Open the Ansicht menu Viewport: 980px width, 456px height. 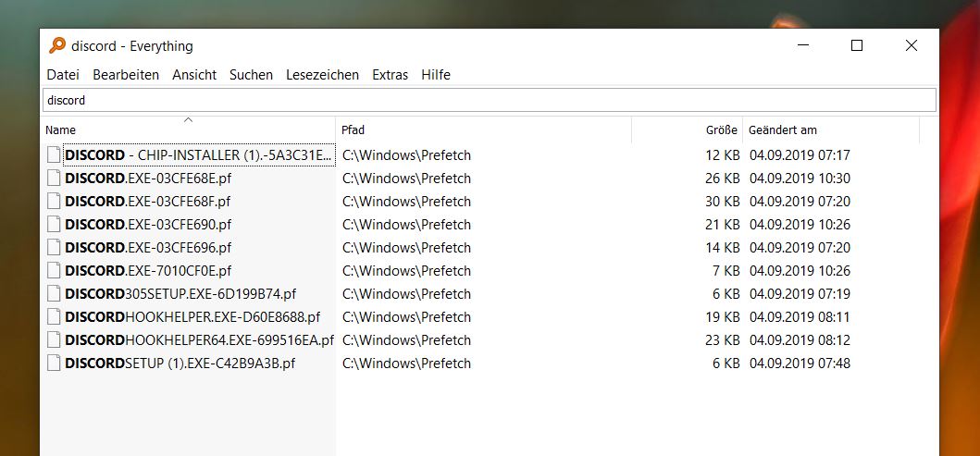[x=194, y=75]
